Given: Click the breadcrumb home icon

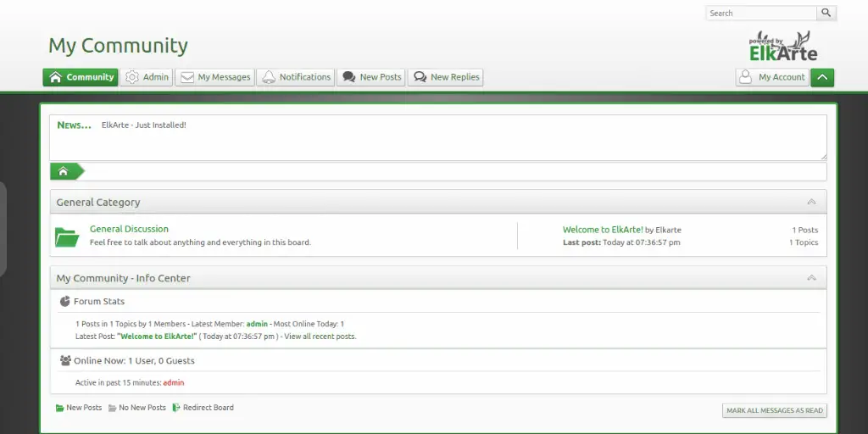Looking at the screenshot, I should tap(63, 171).
